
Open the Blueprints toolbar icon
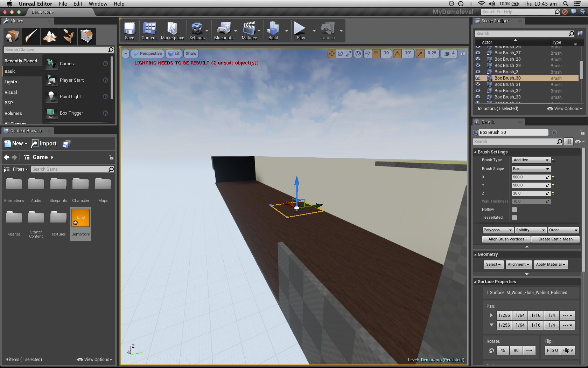tap(224, 31)
